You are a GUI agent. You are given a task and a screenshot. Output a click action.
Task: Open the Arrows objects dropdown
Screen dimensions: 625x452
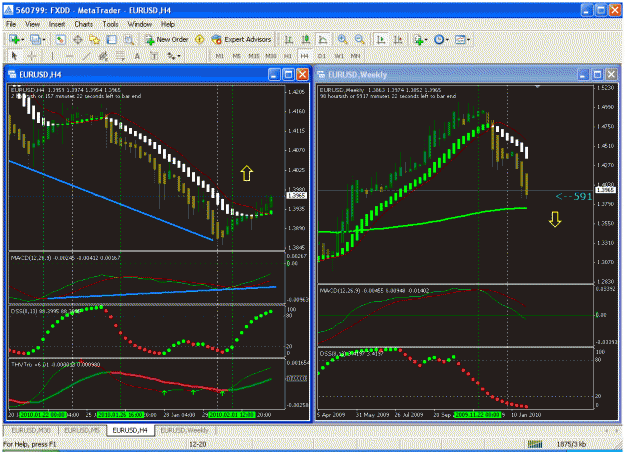click(173, 56)
